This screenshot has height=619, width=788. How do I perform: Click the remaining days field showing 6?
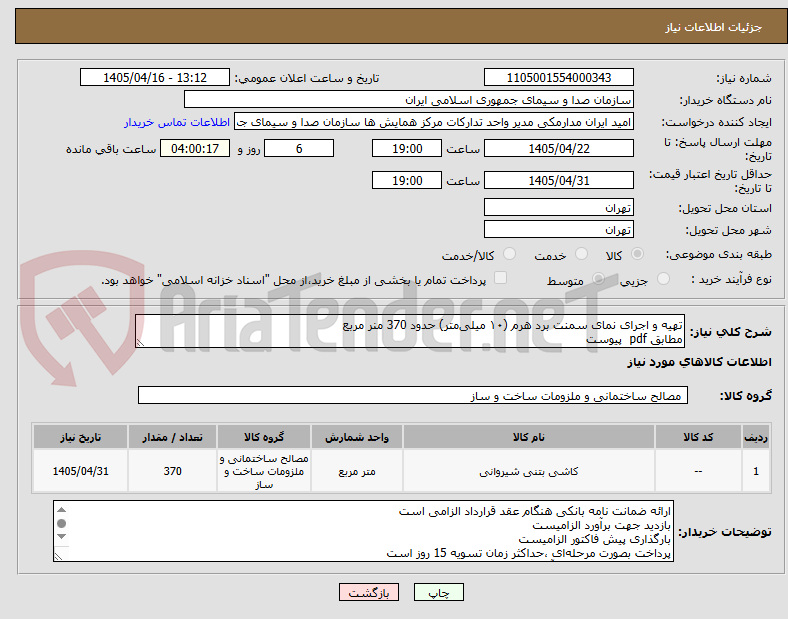(x=299, y=148)
